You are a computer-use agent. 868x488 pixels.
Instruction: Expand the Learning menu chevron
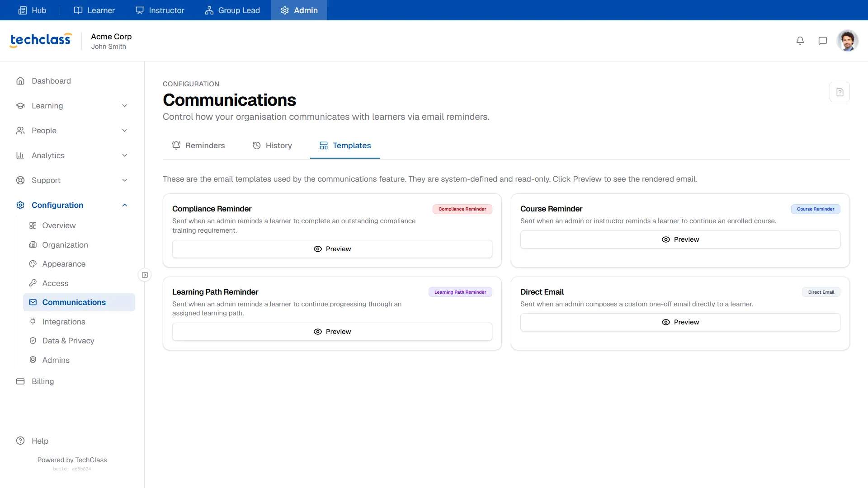tap(125, 106)
